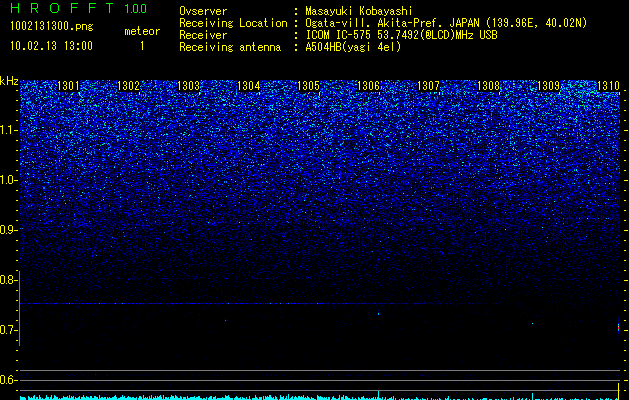Click the 1301 time marker

click(68, 86)
